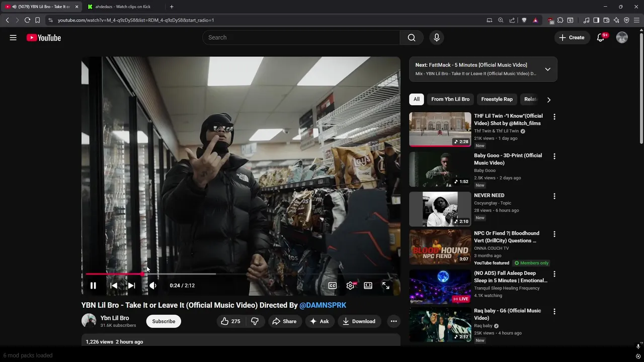Open the Brave Rewards triangle icon
This screenshot has height=362, width=644.
tap(535, 20)
